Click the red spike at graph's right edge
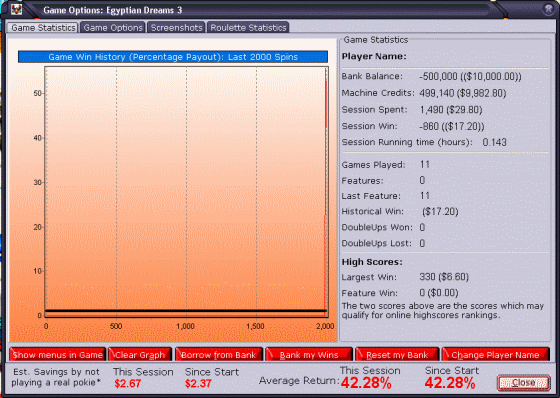This screenshot has width=560, height=398. click(325, 191)
